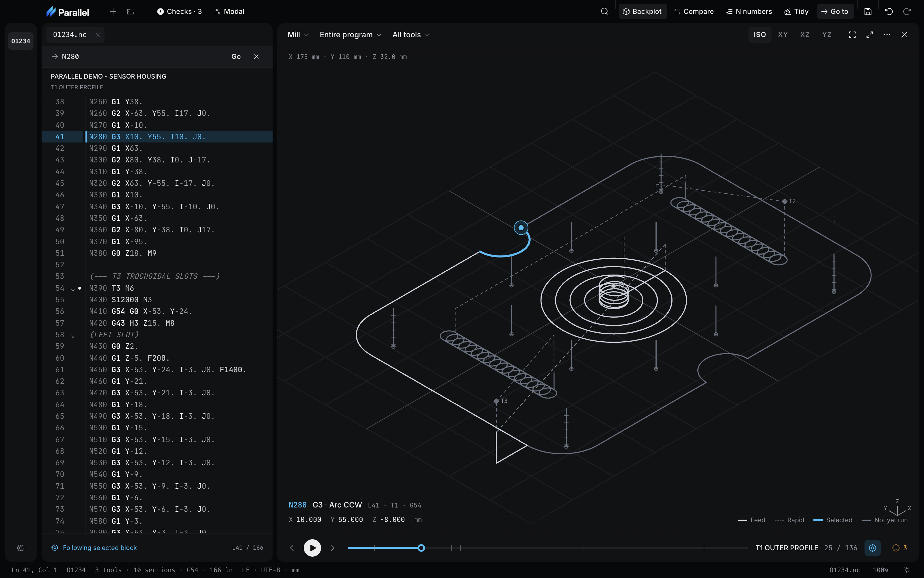This screenshot has height=578, width=924.
Task: Step to next block arrow
Action: coord(333,548)
